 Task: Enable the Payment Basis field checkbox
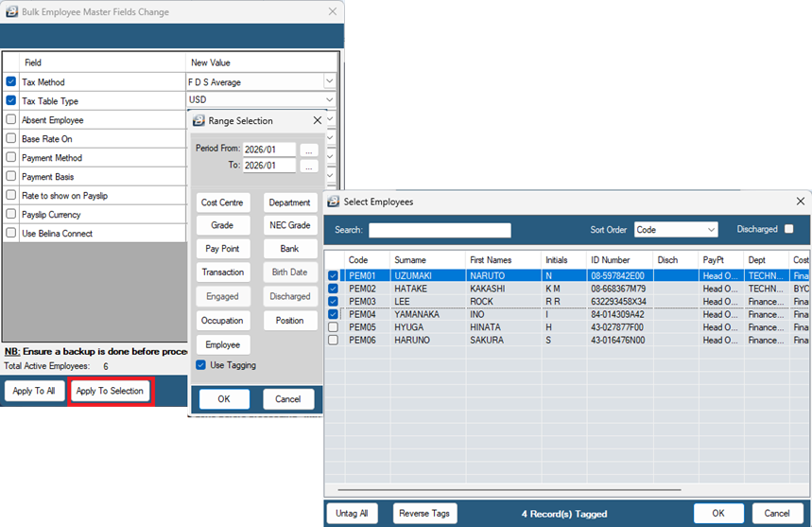pyautogui.click(x=11, y=176)
